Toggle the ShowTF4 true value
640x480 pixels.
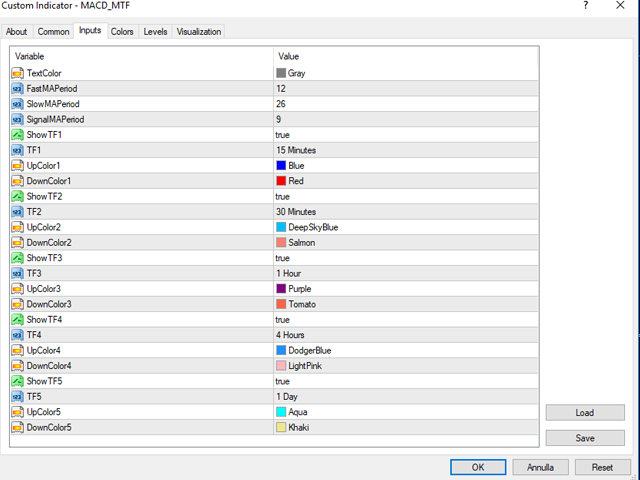(282, 320)
